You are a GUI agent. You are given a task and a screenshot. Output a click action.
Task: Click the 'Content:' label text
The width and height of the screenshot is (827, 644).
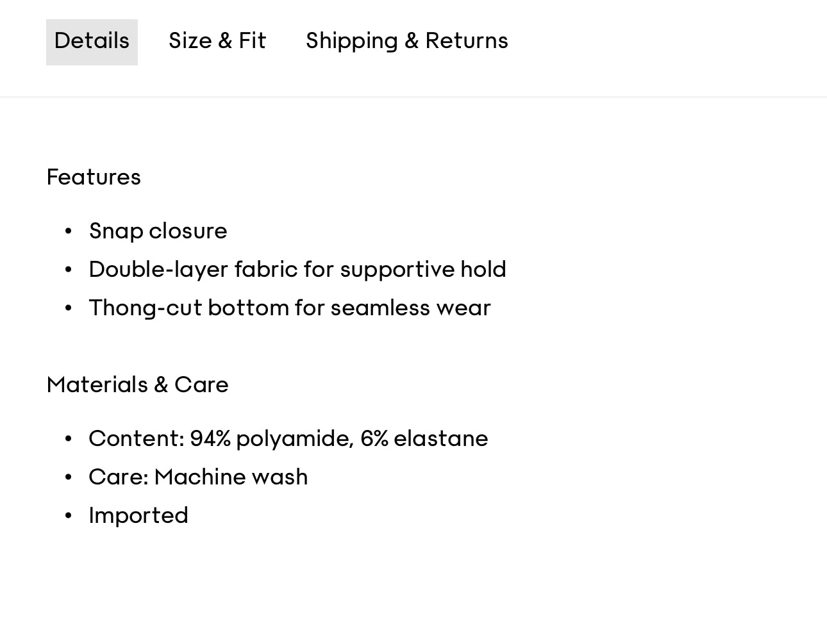(137, 439)
